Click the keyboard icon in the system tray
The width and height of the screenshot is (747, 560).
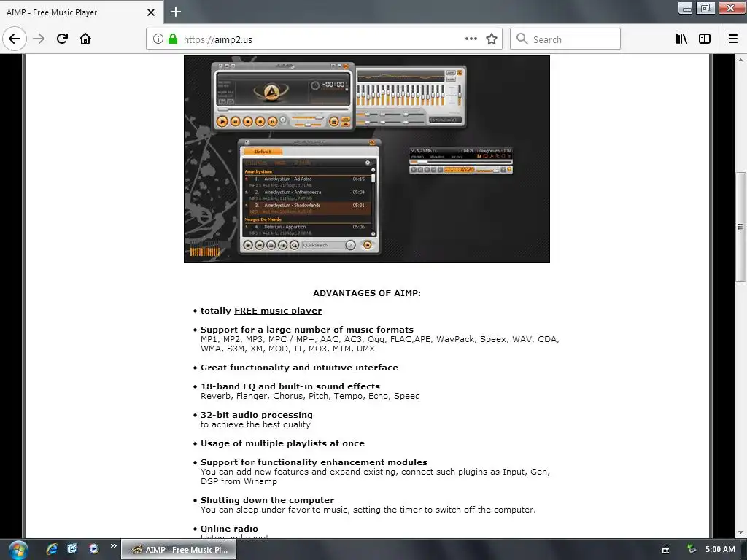click(x=665, y=550)
